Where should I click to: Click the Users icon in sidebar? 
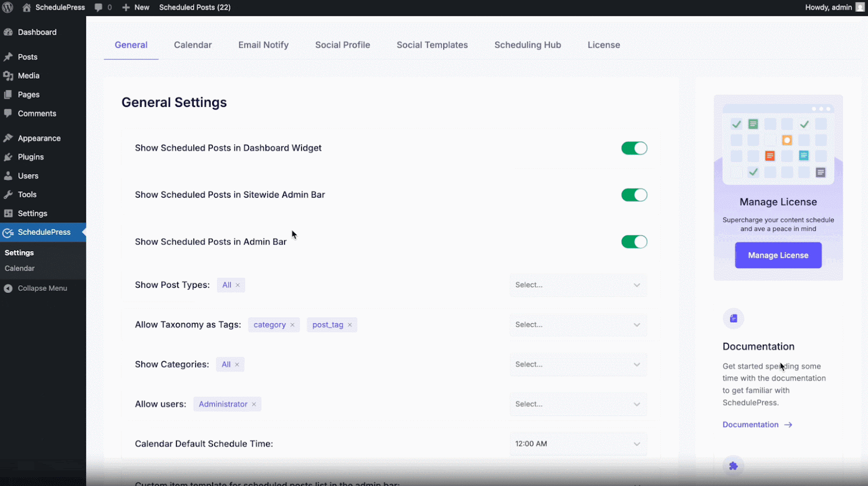coord(8,176)
